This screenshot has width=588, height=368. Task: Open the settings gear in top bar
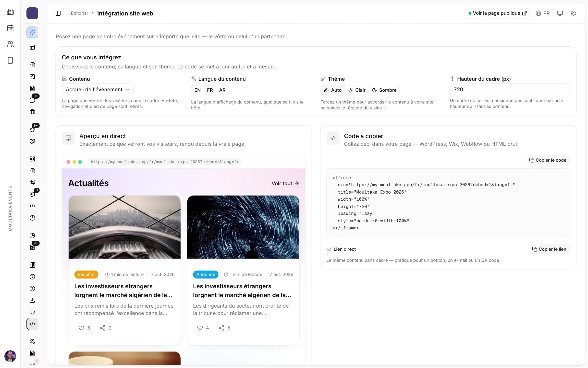[x=573, y=13]
